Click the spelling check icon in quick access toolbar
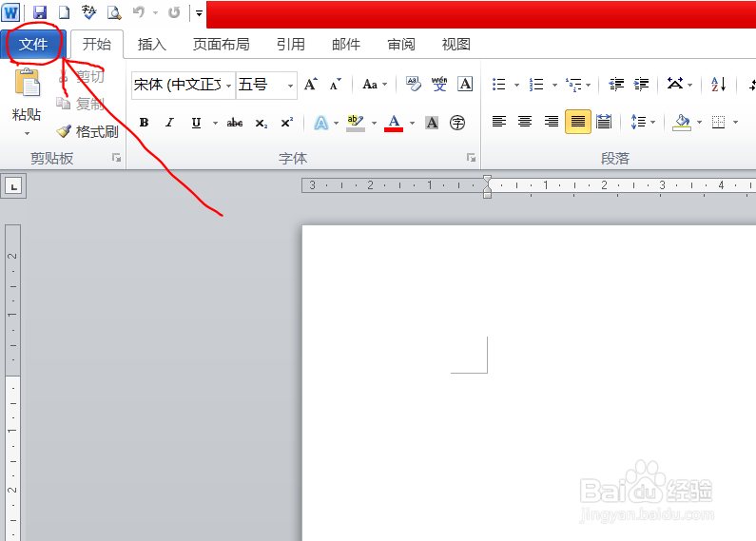Screen dimensions: 756x541 tap(88, 12)
